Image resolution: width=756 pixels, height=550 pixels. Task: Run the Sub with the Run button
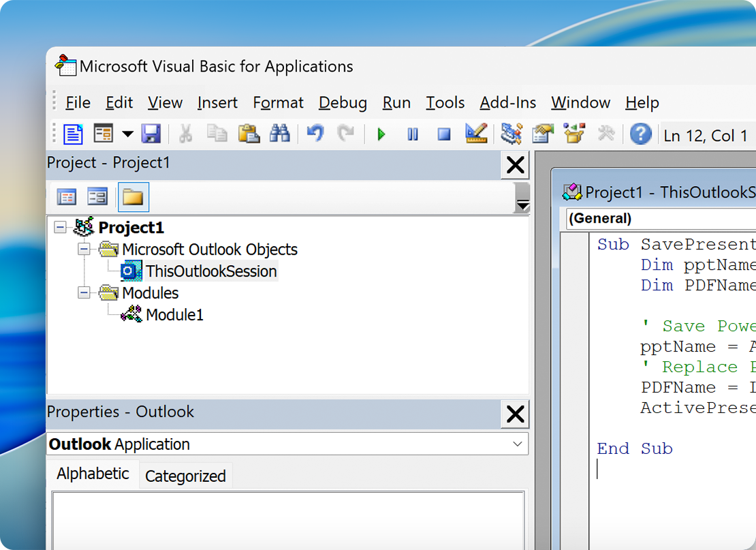tap(381, 134)
